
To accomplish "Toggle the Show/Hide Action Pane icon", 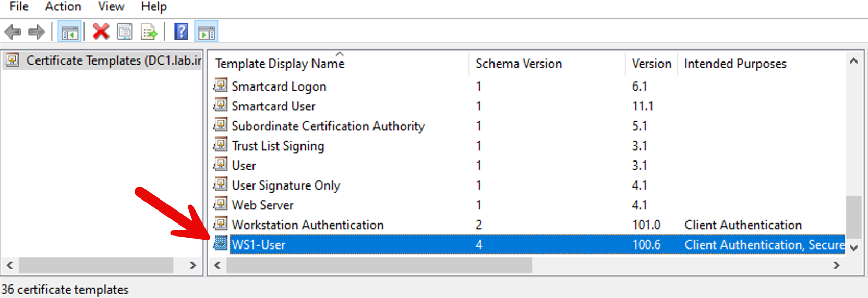I will [x=206, y=32].
